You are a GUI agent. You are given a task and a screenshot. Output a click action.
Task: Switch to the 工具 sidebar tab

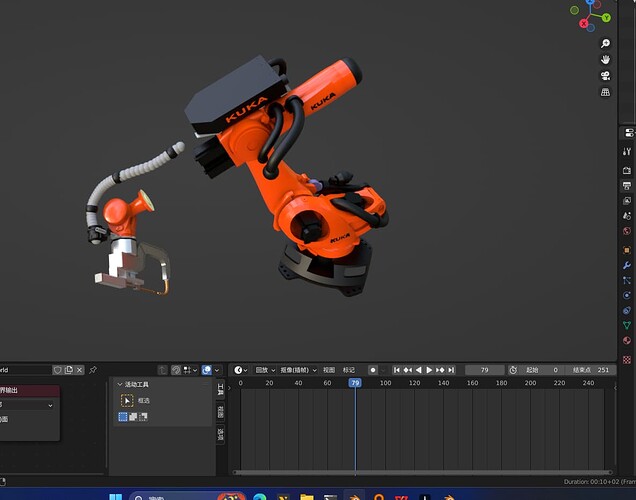tap(221, 389)
